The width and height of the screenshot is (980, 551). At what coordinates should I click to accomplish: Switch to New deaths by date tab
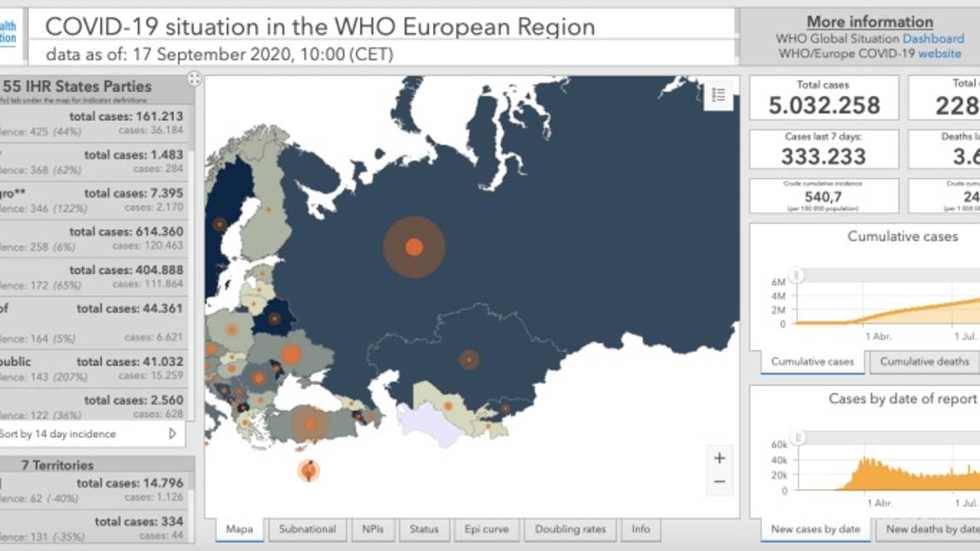pos(932,529)
